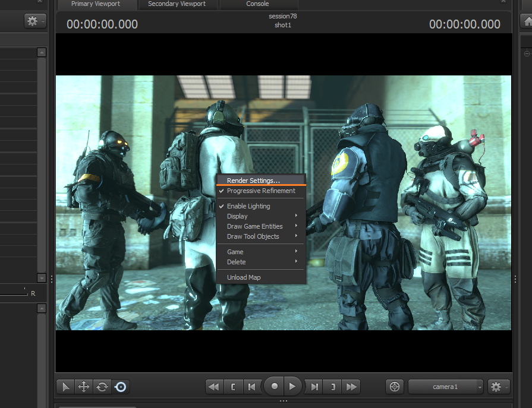Click the camera target crosshair icon
Viewport: 532px width, 408px height.
[x=395, y=387]
